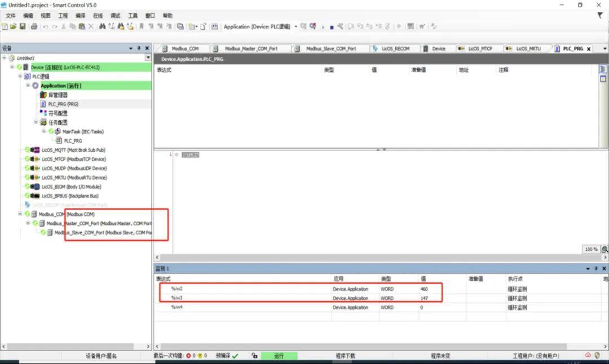
Task: Click the Start (play arrow) toolbar icon
Action: [323, 27]
